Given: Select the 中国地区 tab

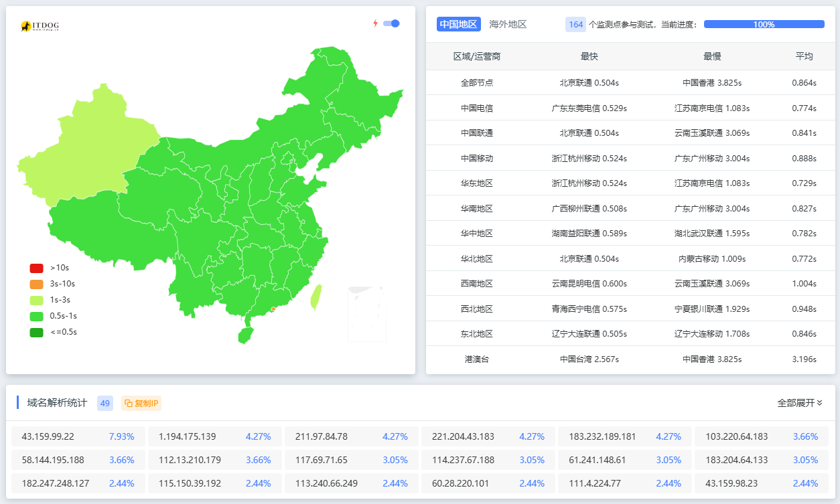Looking at the screenshot, I should pos(459,24).
